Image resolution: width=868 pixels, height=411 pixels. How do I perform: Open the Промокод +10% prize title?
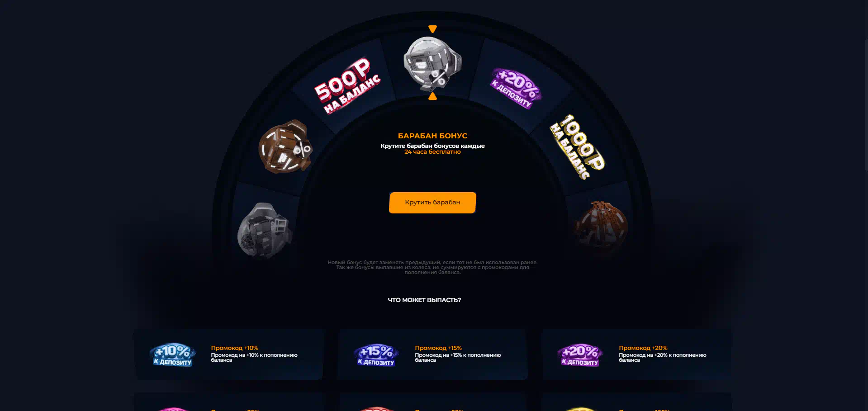click(234, 348)
